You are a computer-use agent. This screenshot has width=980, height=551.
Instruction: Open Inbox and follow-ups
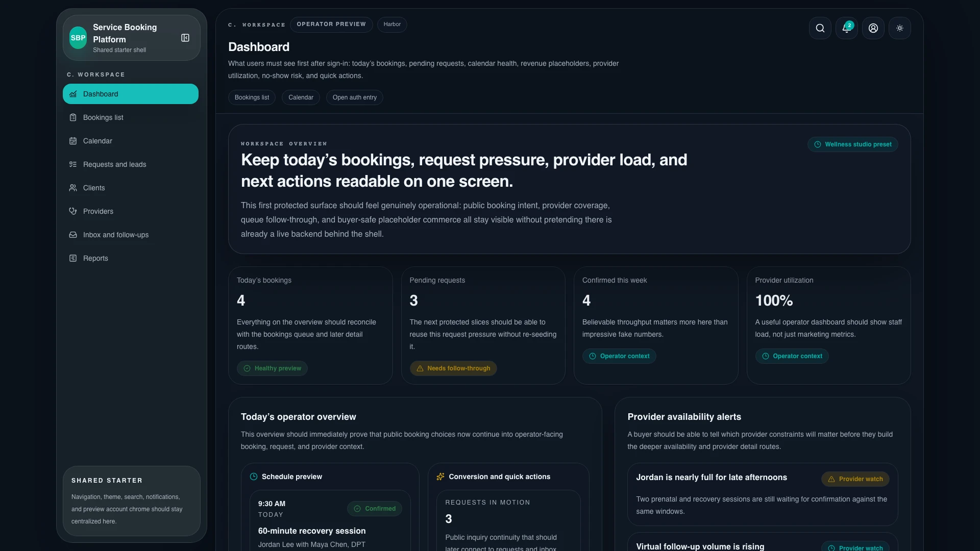coord(131,235)
